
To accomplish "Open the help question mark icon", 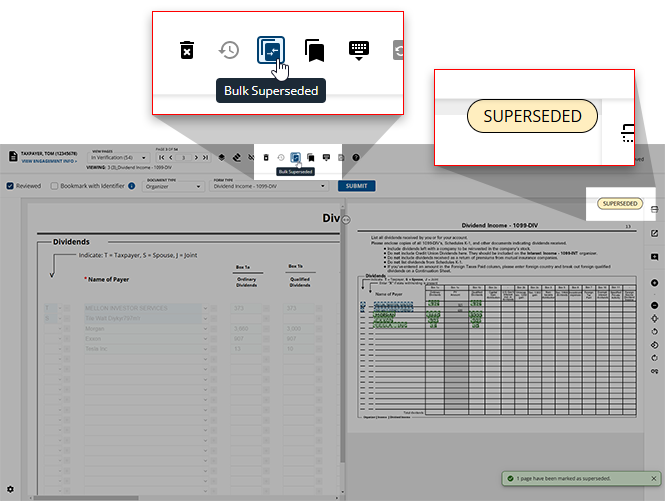I will click(x=356, y=157).
